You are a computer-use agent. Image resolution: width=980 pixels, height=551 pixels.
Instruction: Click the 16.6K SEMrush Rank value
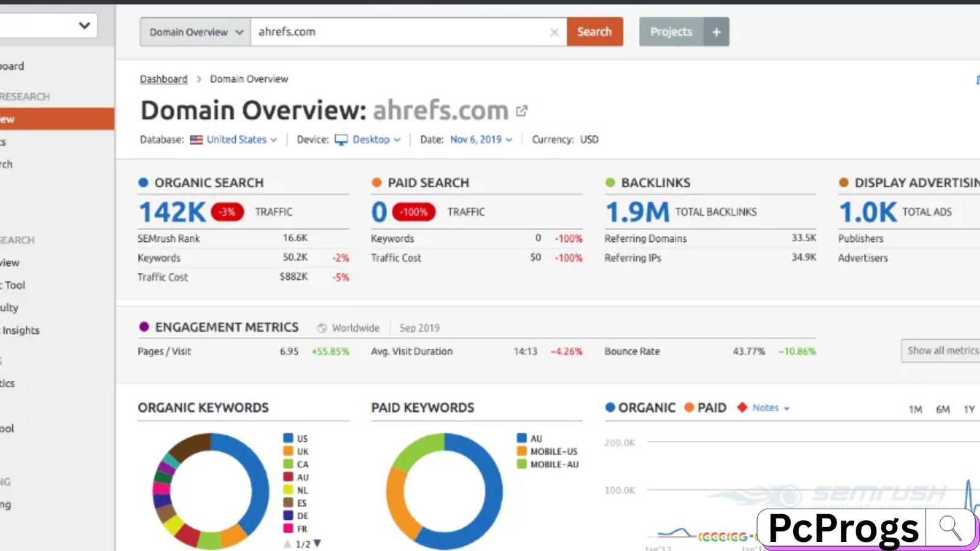coord(295,238)
